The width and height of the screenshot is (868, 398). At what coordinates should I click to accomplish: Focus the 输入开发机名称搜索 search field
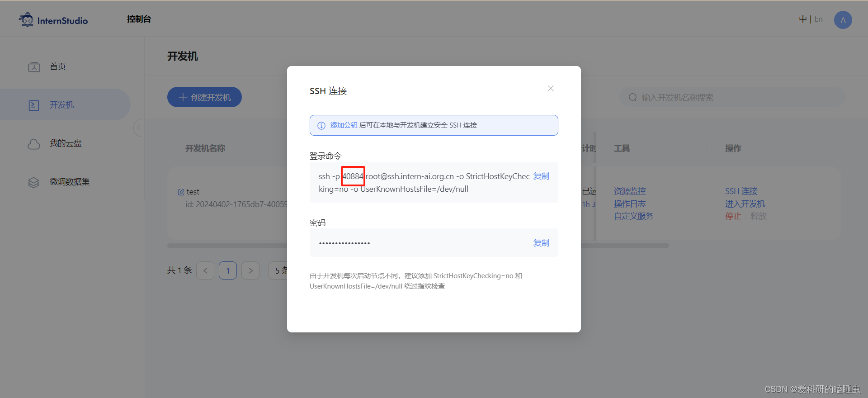732,97
